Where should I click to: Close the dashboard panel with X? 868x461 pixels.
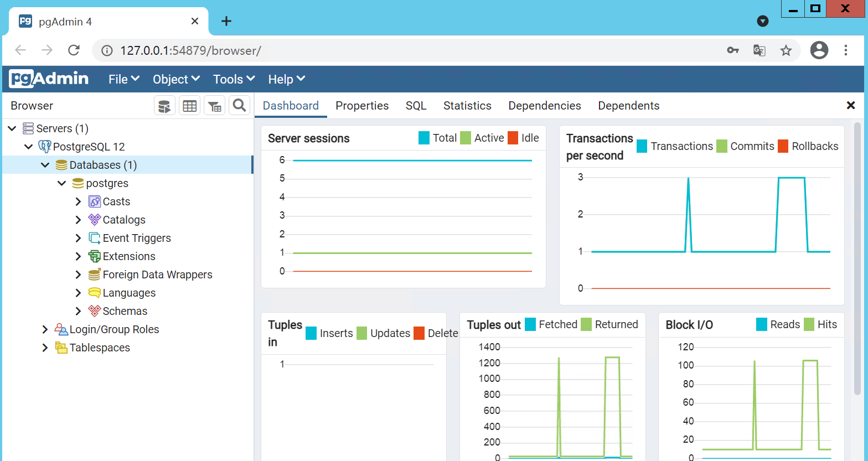click(851, 105)
